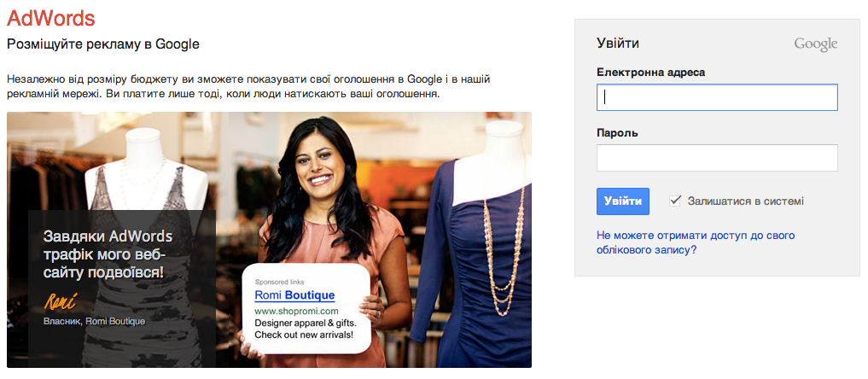This screenshot has width=868, height=379.
Task: Focus the Пароль password field
Action: [x=717, y=158]
